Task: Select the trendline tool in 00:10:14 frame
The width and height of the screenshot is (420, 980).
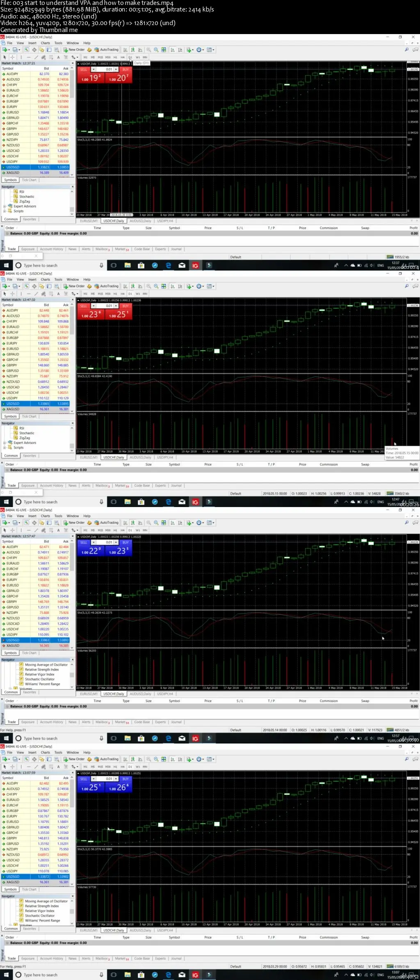Action: tap(36, 57)
